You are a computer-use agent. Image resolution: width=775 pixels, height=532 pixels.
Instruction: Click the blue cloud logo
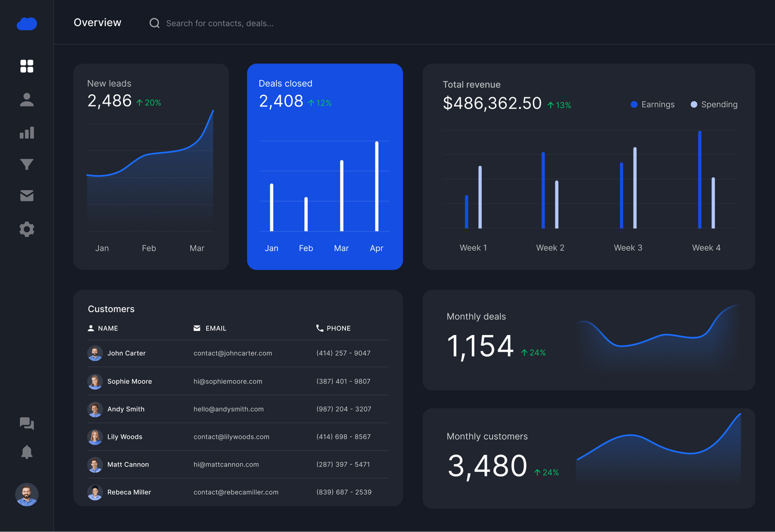(x=27, y=24)
